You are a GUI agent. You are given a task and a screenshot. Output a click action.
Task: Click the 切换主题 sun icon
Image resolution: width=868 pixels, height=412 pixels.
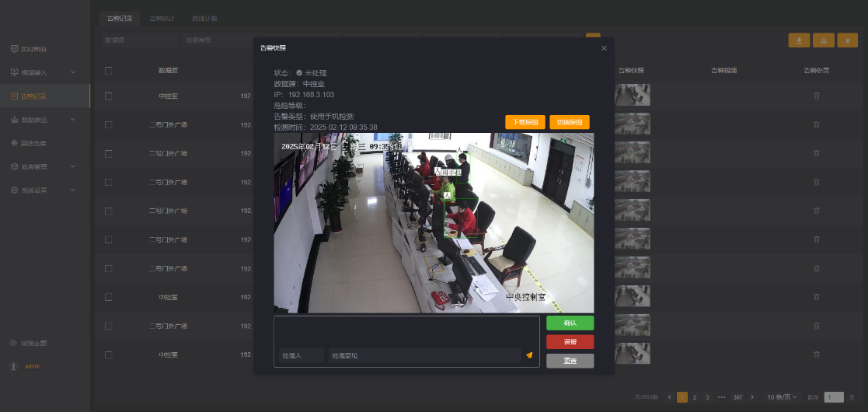[13, 343]
